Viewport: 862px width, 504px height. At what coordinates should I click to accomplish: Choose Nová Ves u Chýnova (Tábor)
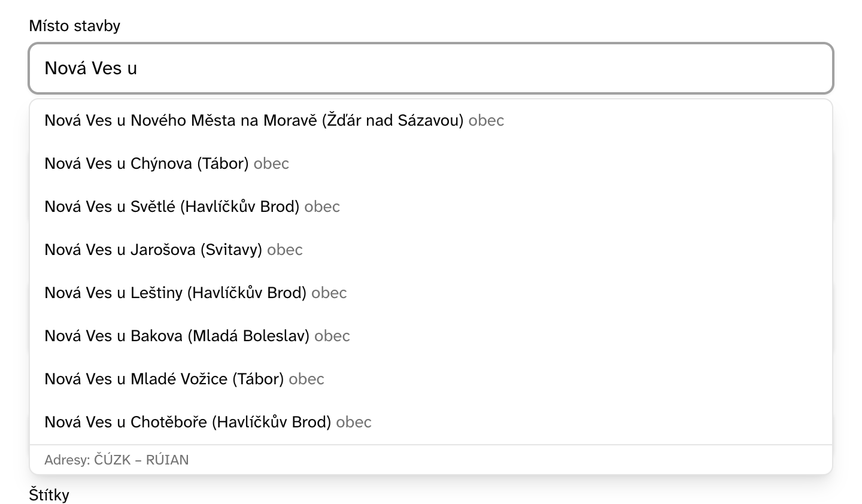(x=431, y=163)
